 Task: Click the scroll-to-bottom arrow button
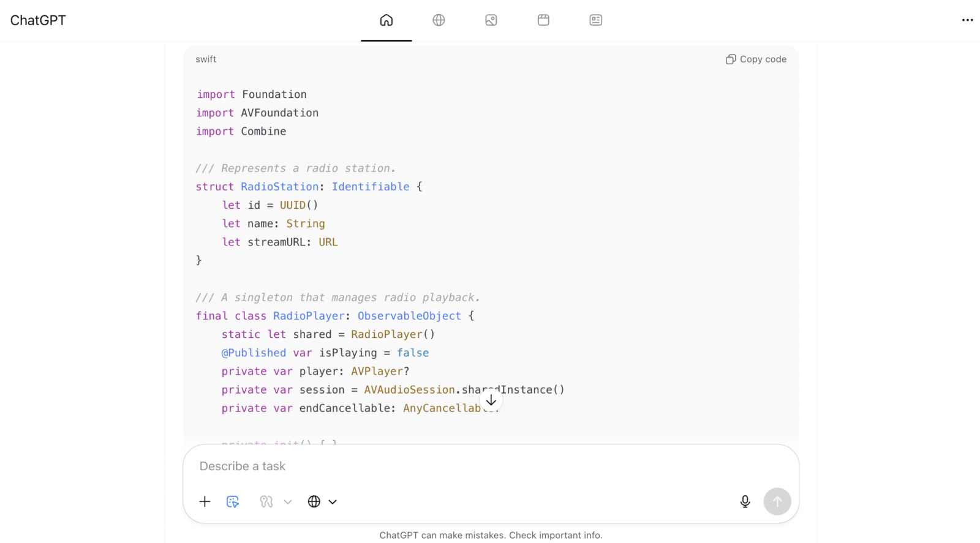pos(491,400)
